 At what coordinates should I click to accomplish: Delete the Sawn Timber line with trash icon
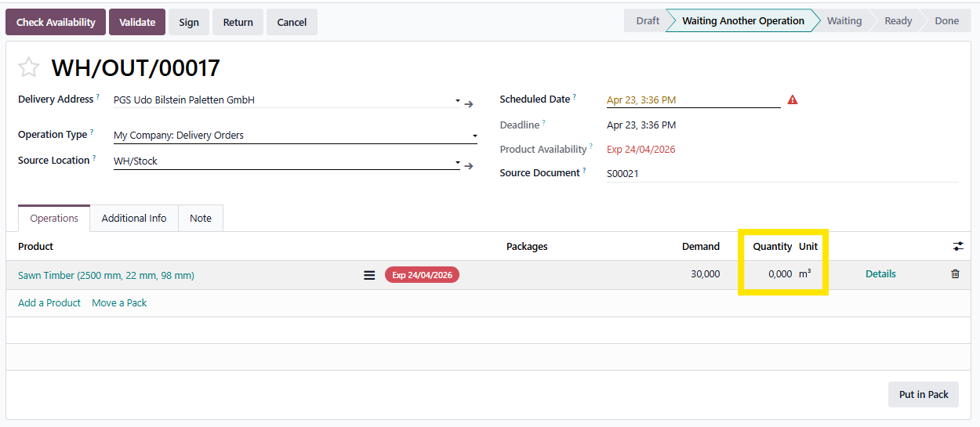point(955,274)
